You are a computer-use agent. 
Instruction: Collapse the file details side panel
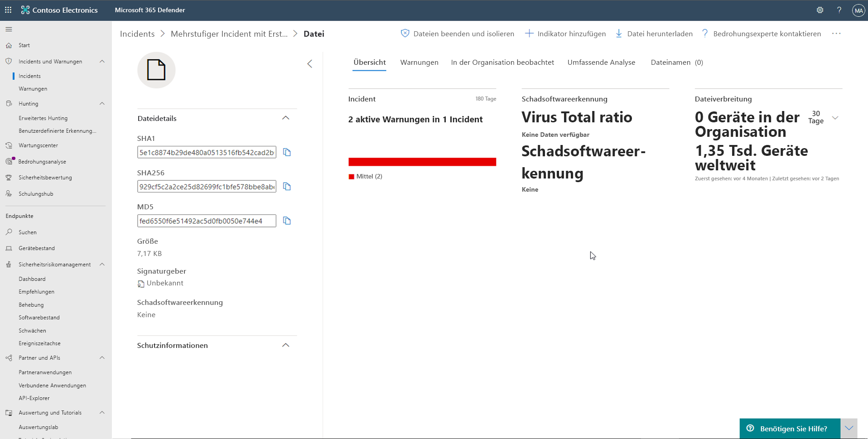[310, 64]
